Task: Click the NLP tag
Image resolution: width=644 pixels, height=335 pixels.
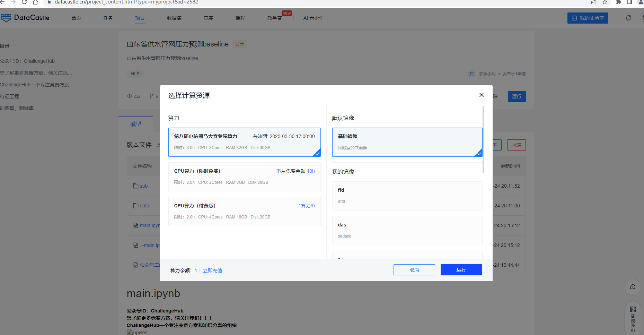Action: 135,74
